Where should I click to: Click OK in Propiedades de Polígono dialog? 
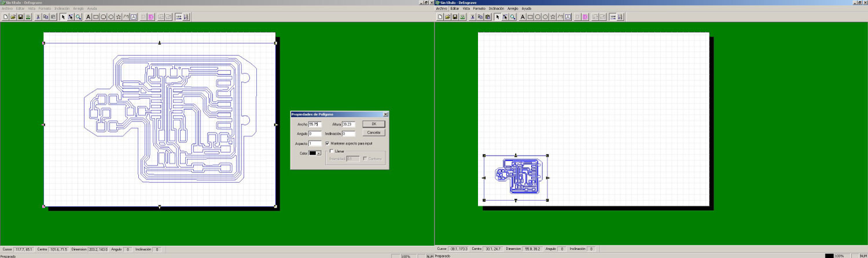(x=373, y=124)
